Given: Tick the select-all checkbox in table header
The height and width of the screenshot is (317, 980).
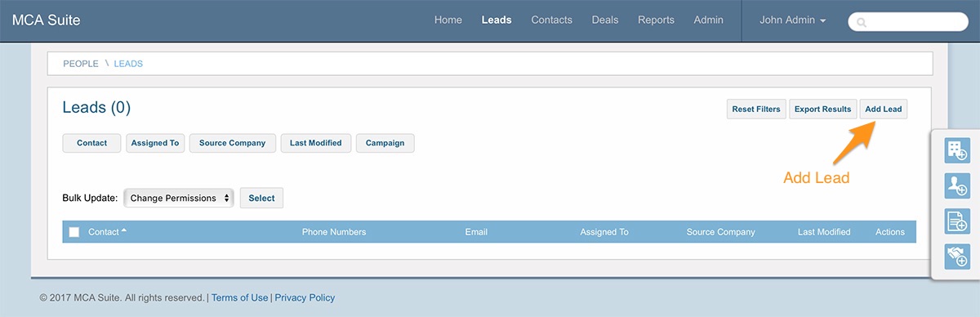Looking at the screenshot, I should tap(74, 232).
